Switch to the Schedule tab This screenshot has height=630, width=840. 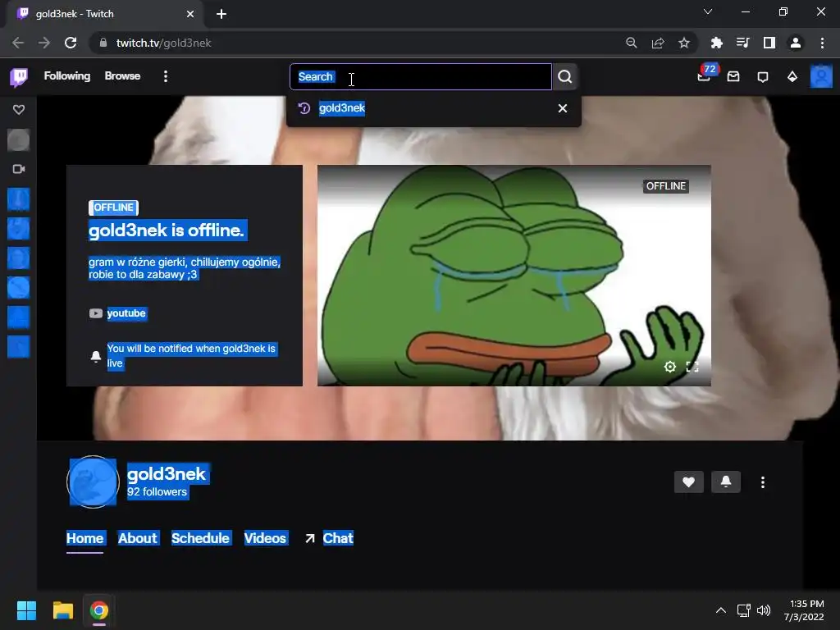(x=200, y=538)
